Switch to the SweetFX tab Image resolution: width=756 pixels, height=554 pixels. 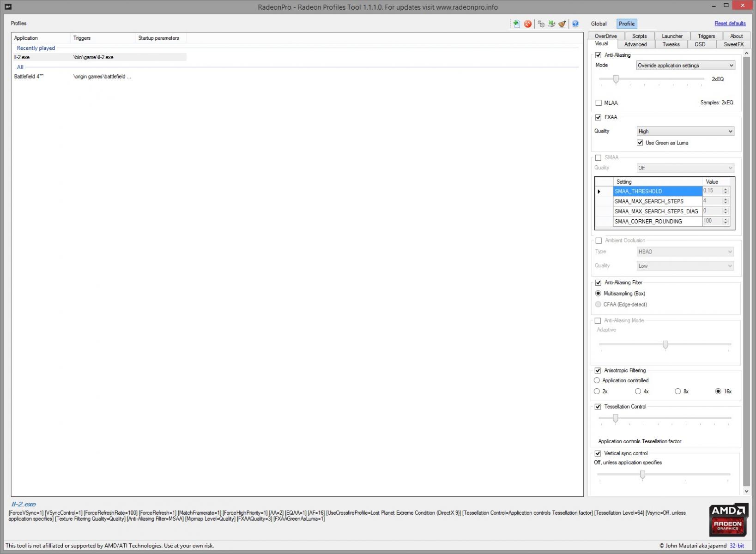click(x=733, y=44)
